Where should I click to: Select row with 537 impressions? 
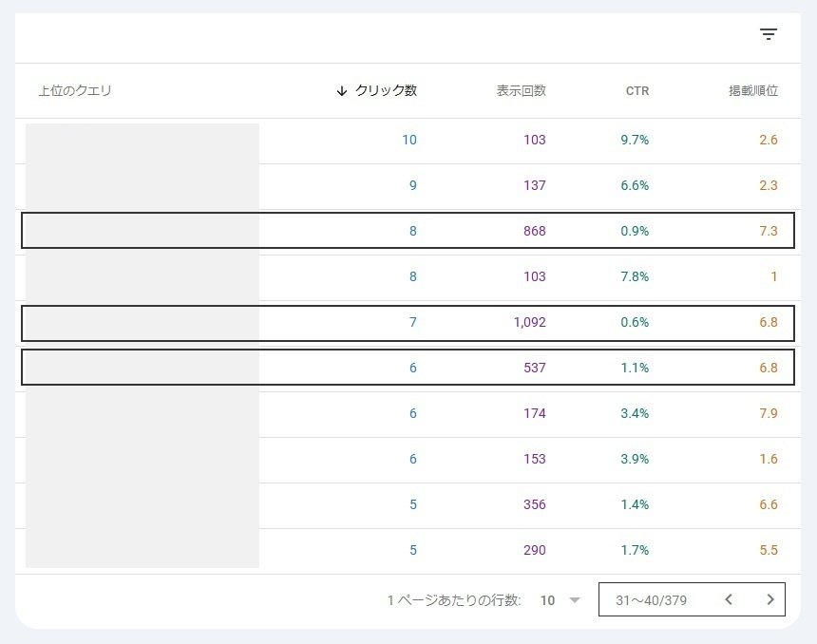pos(408,368)
